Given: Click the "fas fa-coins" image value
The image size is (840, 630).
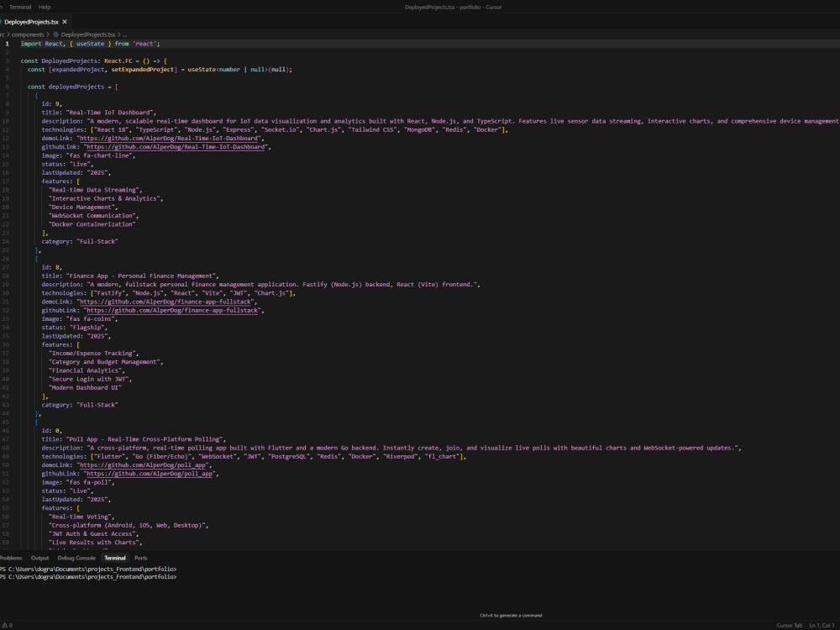Looking at the screenshot, I should 92,318.
